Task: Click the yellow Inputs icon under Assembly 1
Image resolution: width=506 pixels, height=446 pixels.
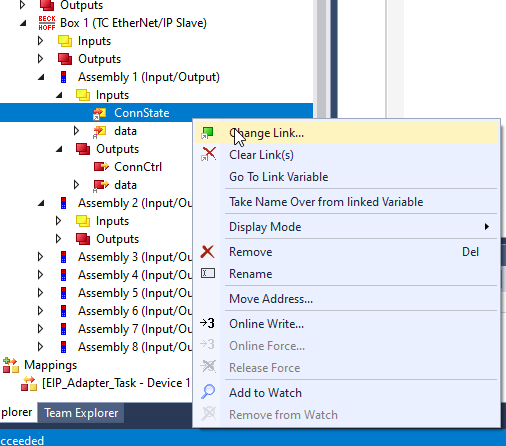Action: [83, 95]
